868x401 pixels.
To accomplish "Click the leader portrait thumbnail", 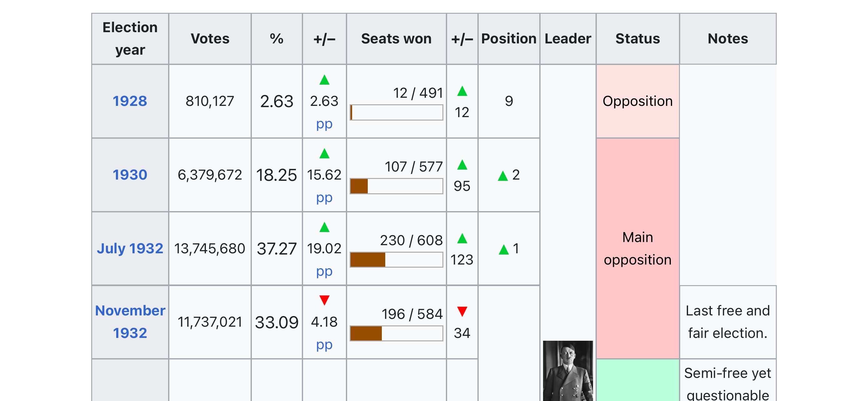I will 568,371.
